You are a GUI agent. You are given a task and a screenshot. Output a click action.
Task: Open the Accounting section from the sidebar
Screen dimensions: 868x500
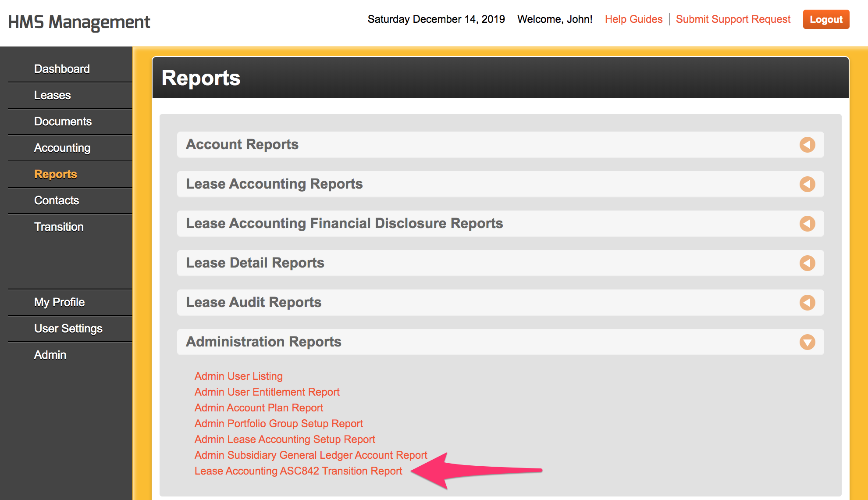tap(62, 148)
